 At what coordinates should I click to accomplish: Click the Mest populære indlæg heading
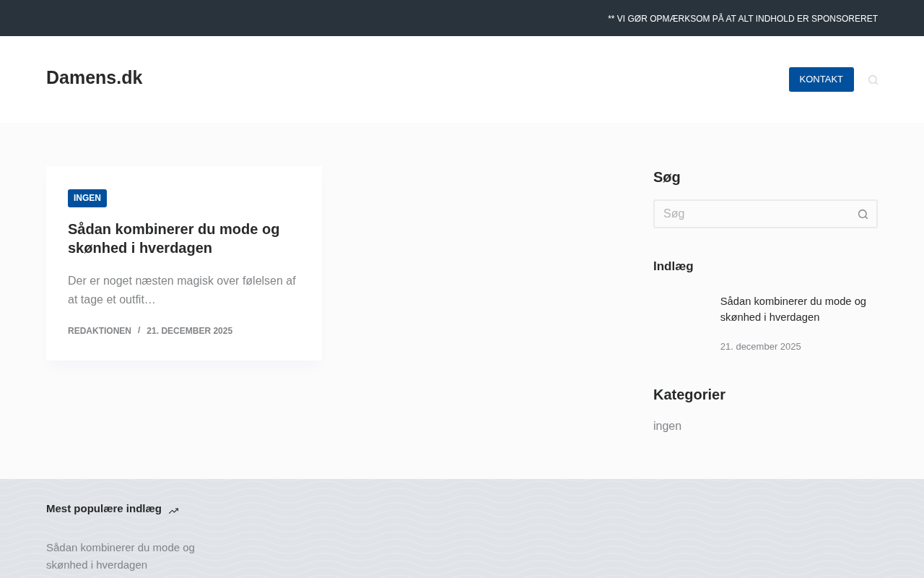point(104,509)
